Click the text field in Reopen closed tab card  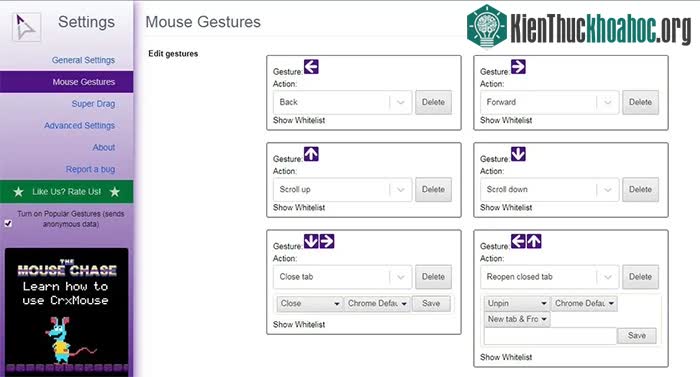pos(550,336)
